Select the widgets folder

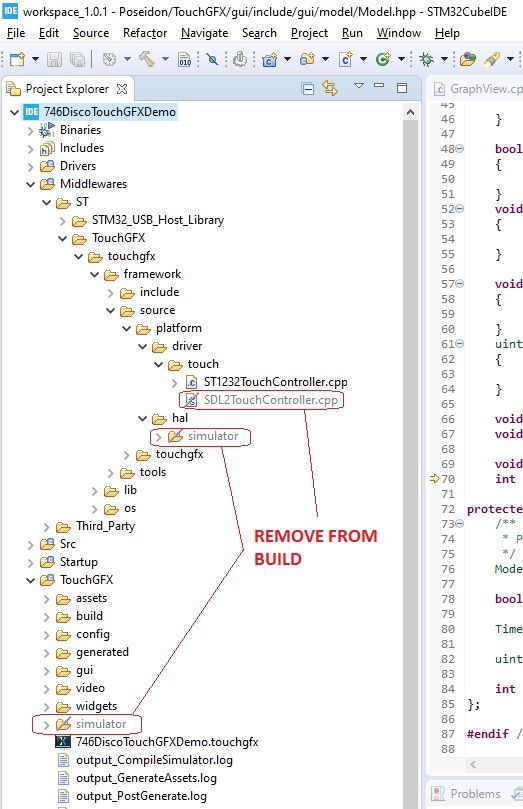click(x=96, y=706)
